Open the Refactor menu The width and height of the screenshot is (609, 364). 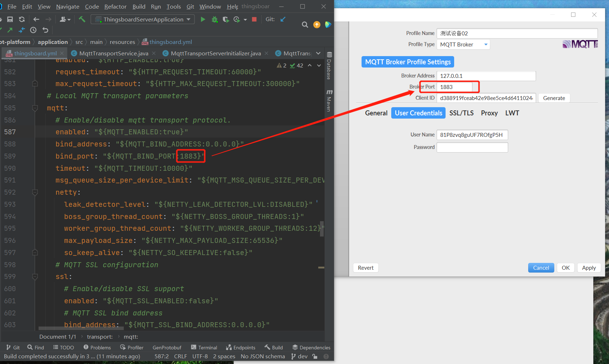pyautogui.click(x=116, y=6)
